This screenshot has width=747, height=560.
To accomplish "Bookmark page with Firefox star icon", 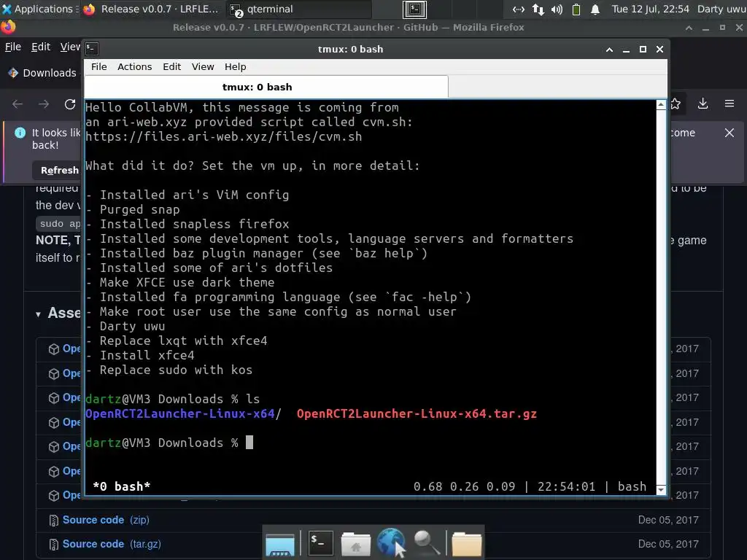I will [676, 104].
